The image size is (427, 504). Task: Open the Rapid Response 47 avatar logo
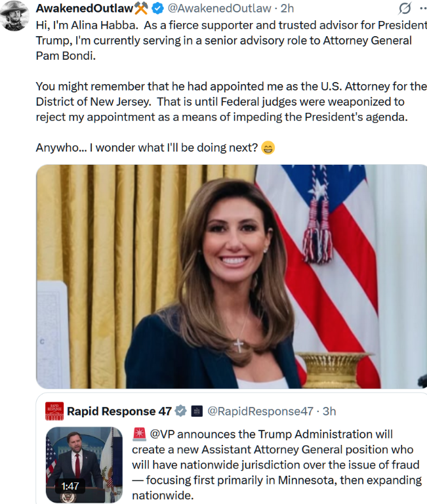pyautogui.click(x=54, y=411)
